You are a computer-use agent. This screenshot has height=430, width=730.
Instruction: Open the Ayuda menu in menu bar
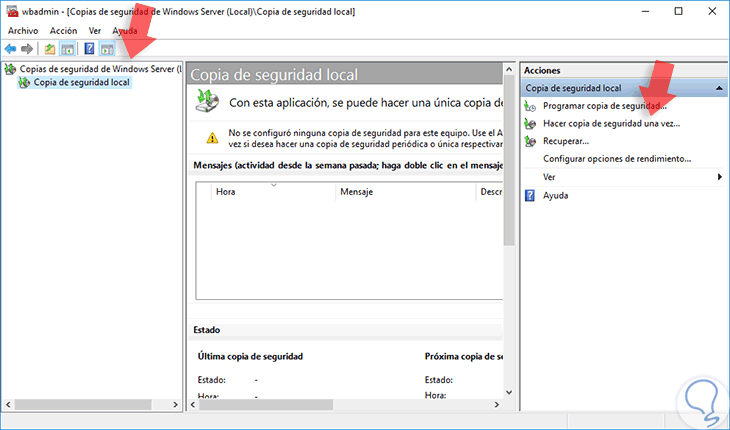(125, 31)
